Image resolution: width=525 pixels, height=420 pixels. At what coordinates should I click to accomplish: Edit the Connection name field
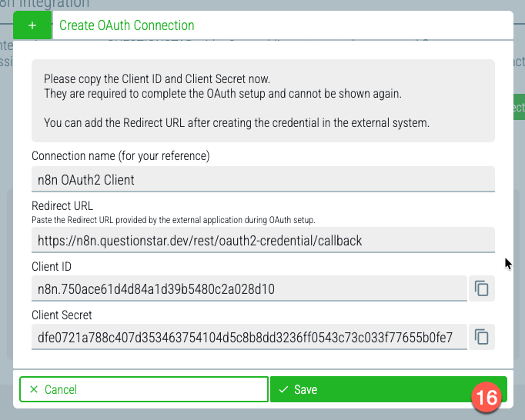[x=263, y=179]
